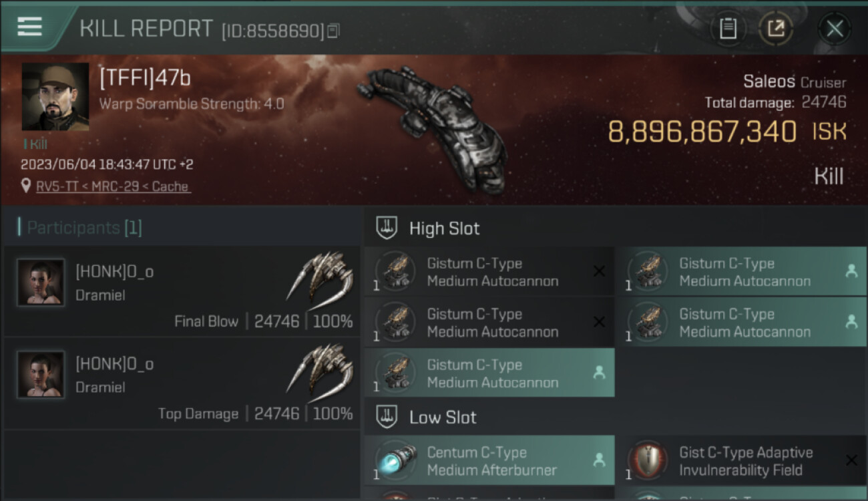
Task: Click X mark on first Gistum Autocannon
Action: pos(599,271)
